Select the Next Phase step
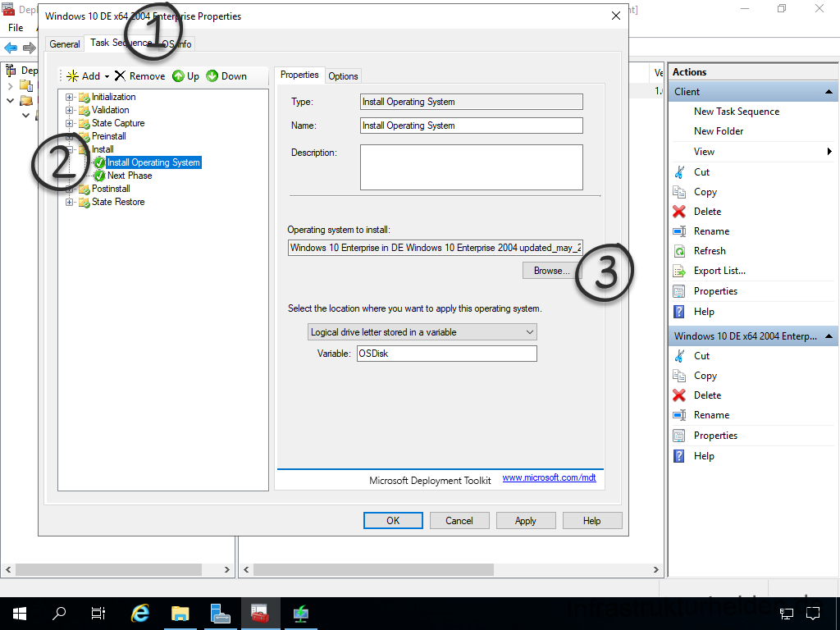 click(x=130, y=176)
